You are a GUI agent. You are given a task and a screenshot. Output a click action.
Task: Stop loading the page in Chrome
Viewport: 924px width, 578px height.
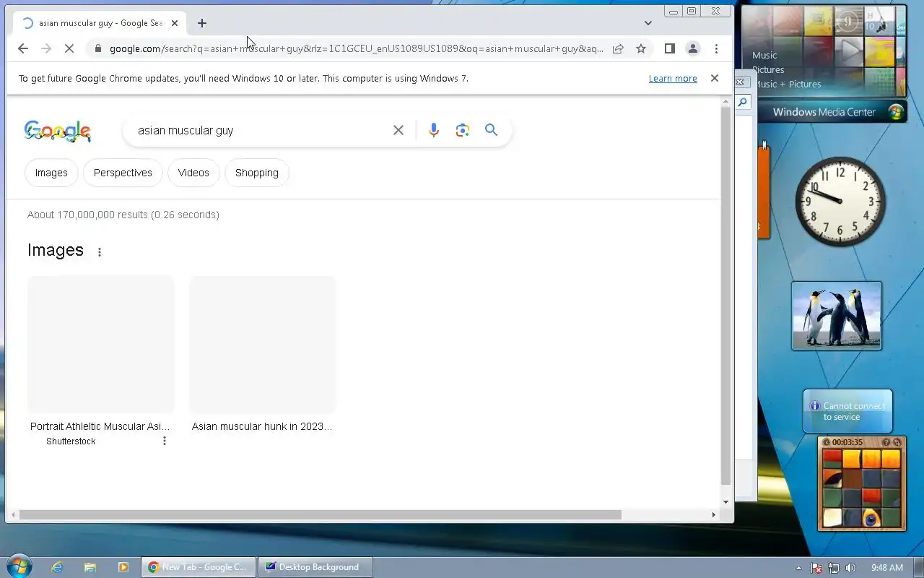coord(70,48)
